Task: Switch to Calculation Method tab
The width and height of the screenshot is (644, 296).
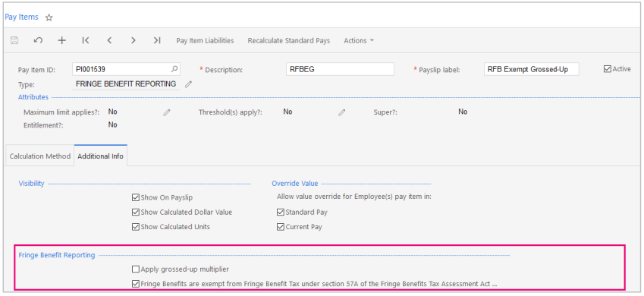Action: coord(40,156)
